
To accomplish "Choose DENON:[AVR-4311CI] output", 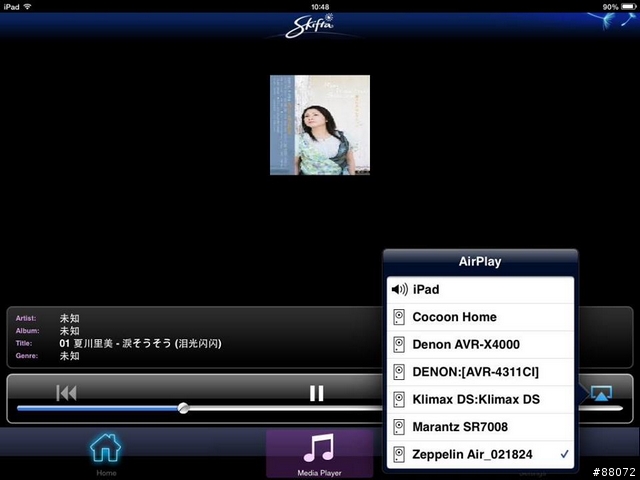I will point(480,372).
